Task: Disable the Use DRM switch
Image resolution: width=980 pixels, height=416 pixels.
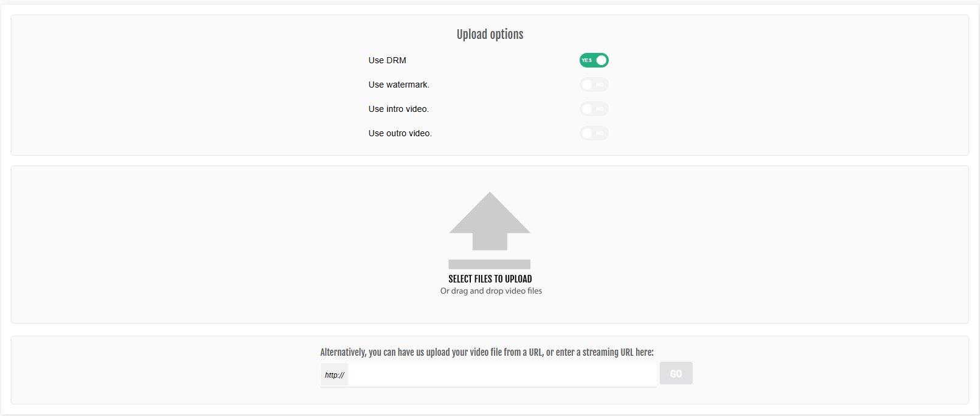Action: coord(594,60)
